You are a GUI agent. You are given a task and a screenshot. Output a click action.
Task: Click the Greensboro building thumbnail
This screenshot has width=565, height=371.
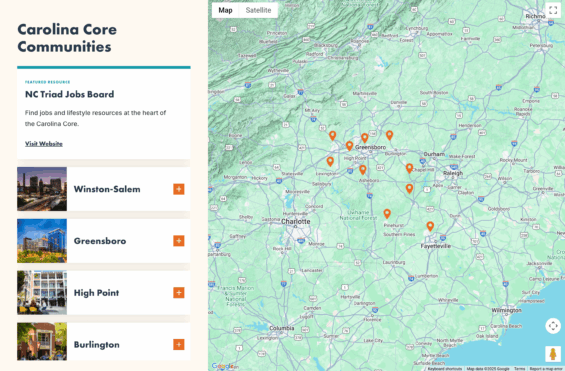[x=42, y=241]
